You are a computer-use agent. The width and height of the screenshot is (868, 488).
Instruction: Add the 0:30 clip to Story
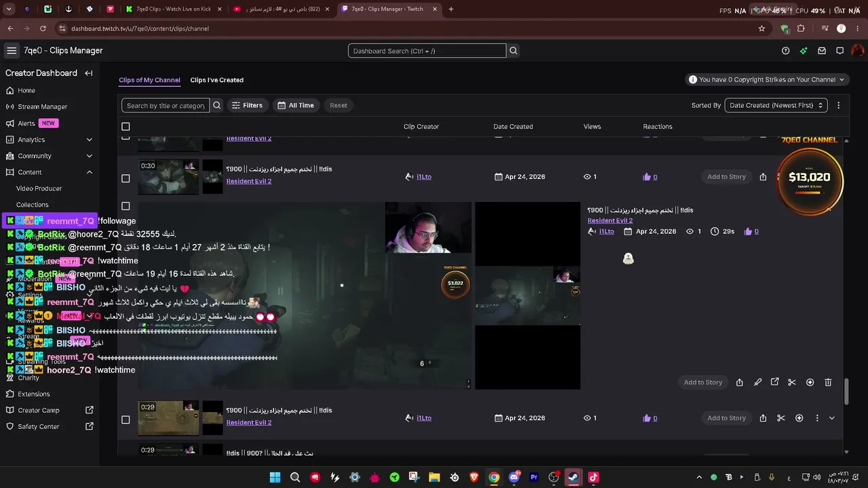tap(726, 177)
